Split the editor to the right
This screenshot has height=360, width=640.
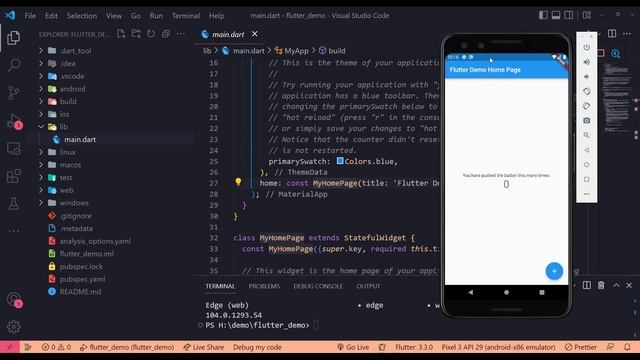pos(612,33)
